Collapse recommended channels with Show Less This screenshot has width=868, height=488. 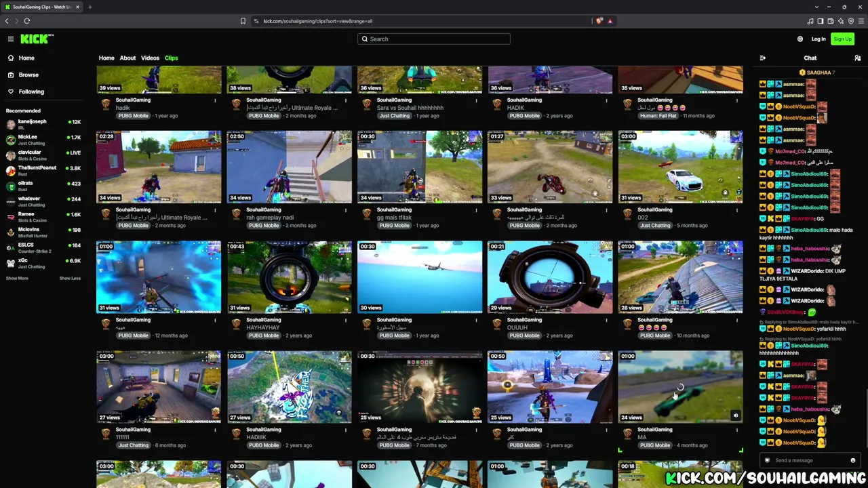click(70, 278)
